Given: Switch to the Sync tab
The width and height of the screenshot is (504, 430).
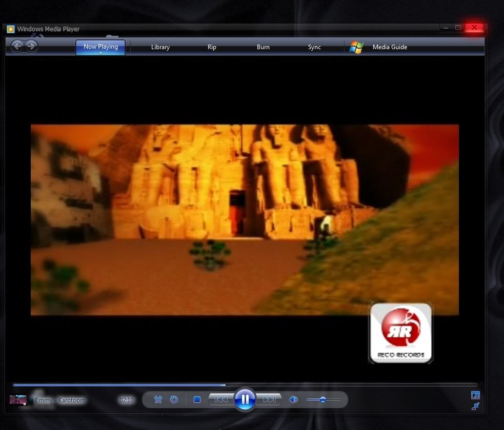Looking at the screenshot, I should click(314, 47).
